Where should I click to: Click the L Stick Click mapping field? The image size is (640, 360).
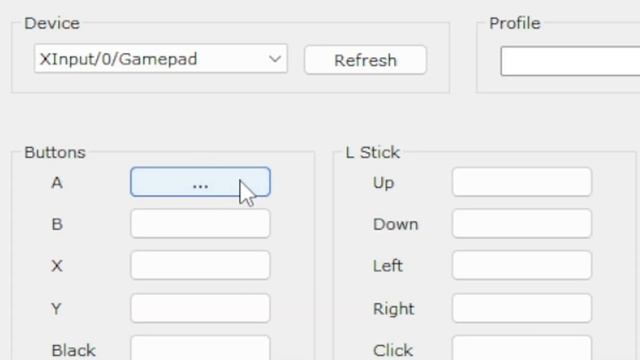click(522, 348)
